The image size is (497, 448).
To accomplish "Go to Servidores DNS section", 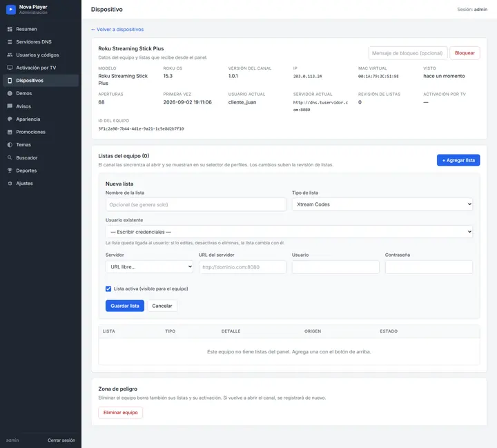I will coord(41,42).
